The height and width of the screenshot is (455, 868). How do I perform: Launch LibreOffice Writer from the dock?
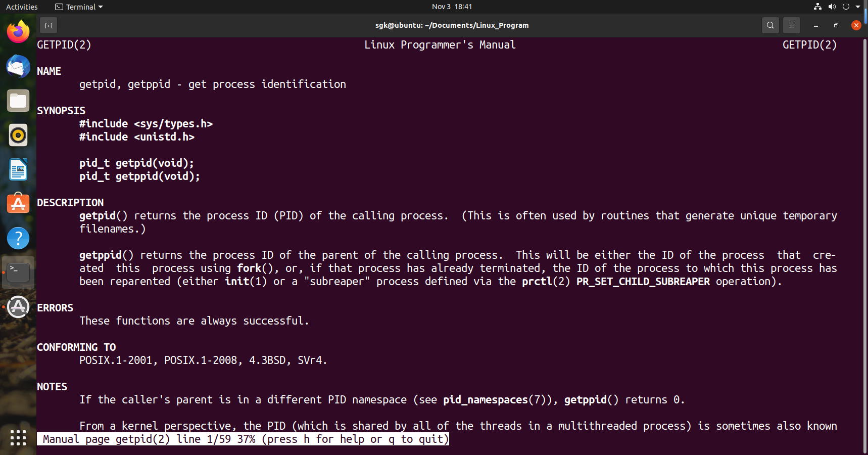point(18,169)
